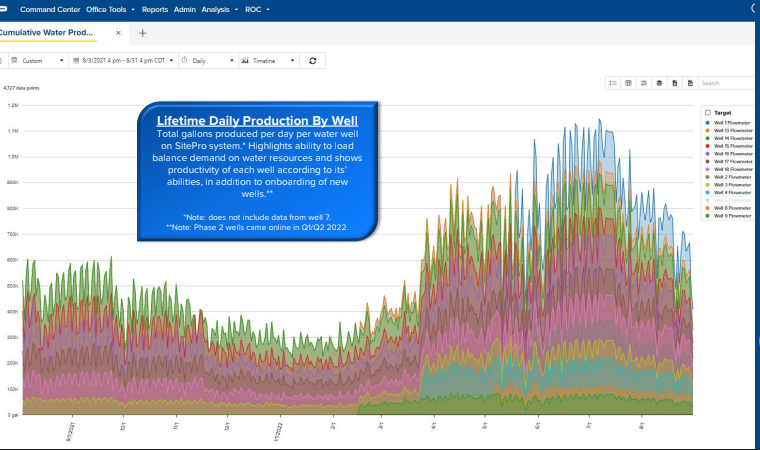Viewport: 760px width, 450px height.
Task: Toggle Well 1 Flowmeter series visibility
Action: click(730, 122)
